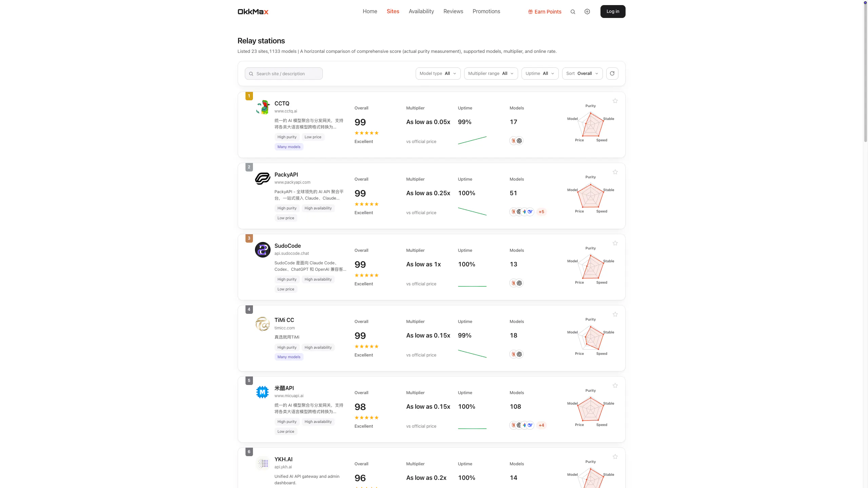This screenshot has height=488, width=868.
Task: Open the Promotions nav tab
Action: click(x=486, y=12)
